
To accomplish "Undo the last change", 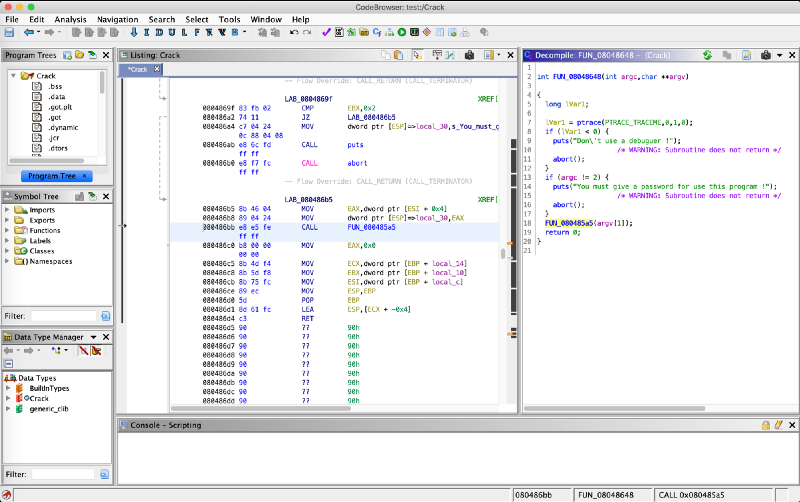I will [x=294, y=32].
